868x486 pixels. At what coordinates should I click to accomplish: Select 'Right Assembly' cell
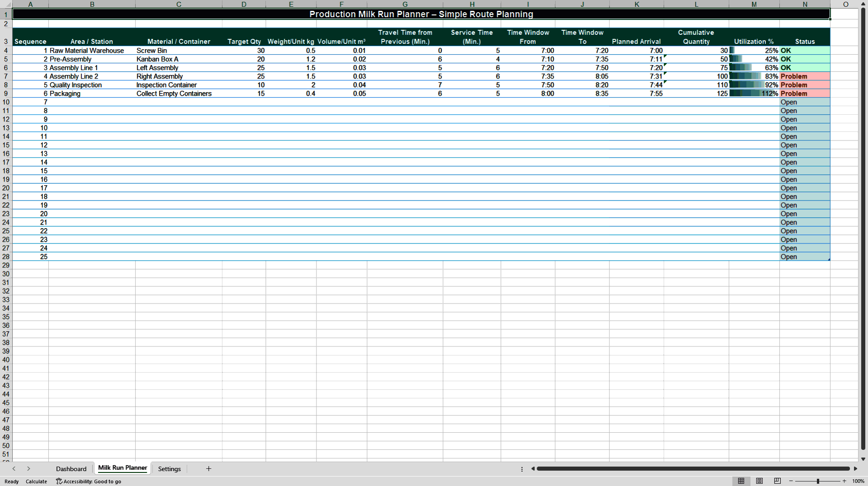tap(179, 76)
